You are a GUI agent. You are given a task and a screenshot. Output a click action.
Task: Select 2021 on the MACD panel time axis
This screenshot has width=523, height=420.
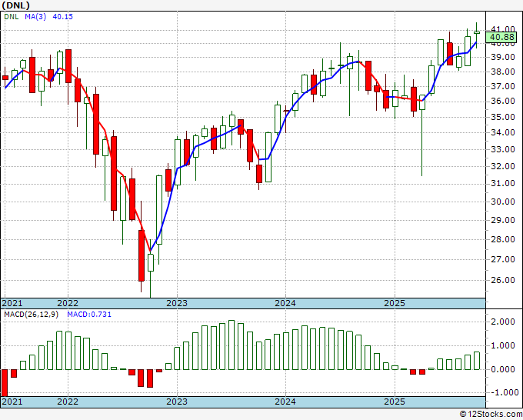click(12, 402)
